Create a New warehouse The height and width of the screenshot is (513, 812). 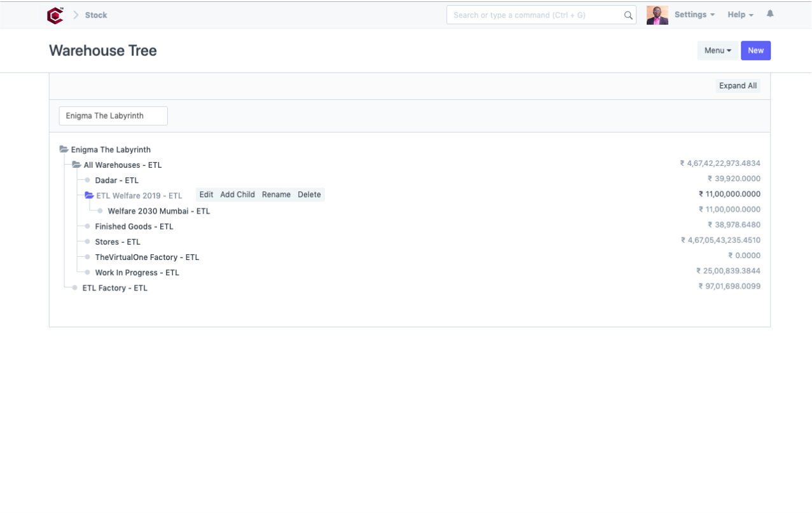(x=755, y=51)
